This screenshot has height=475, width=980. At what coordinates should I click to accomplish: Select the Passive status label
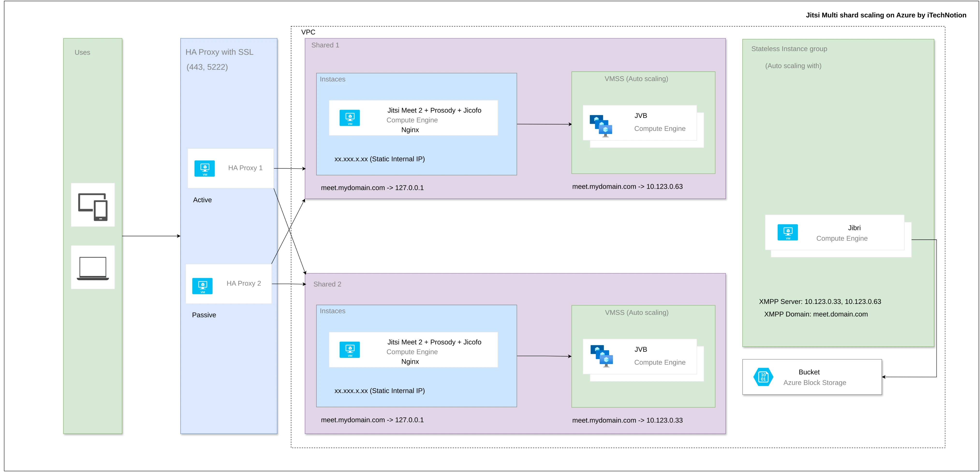[204, 315]
